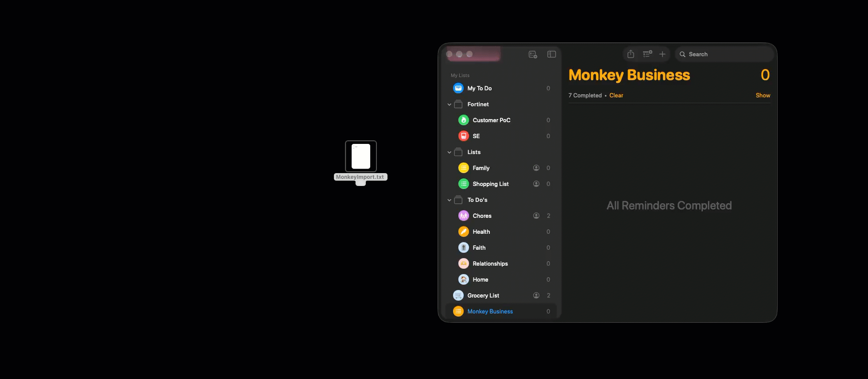Click the Fortinet group name
Image resolution: width=868 pixels, height=379 pixels.
(x=478, y=104)
